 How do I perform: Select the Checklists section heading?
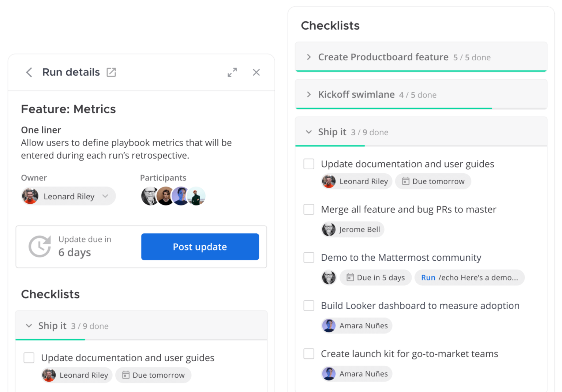pos(330,25)
